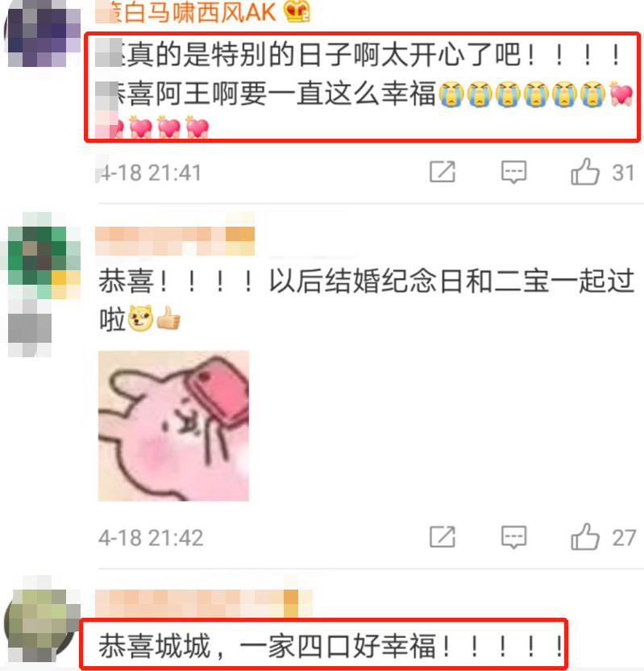Click the like count 31
The width and height of the screenshot is (644, 671).
[x=622, y=173]
